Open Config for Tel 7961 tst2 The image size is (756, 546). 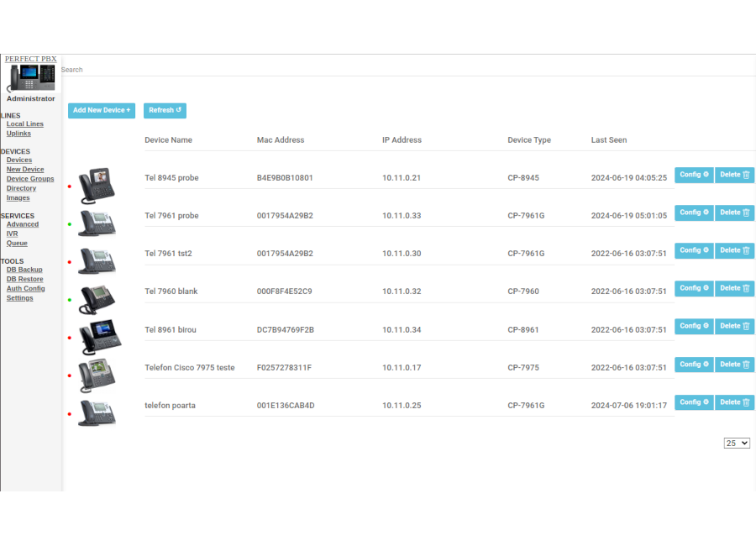tap(694, 250)
